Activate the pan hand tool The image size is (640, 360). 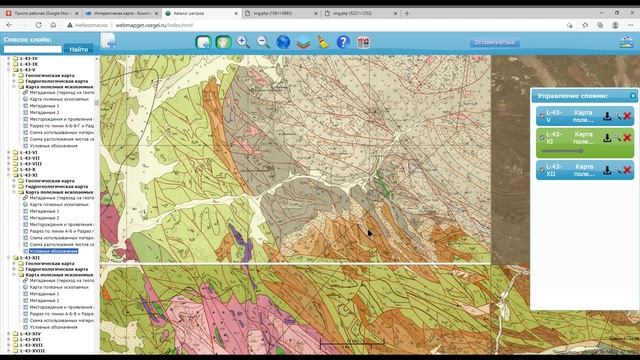(223, 42)
